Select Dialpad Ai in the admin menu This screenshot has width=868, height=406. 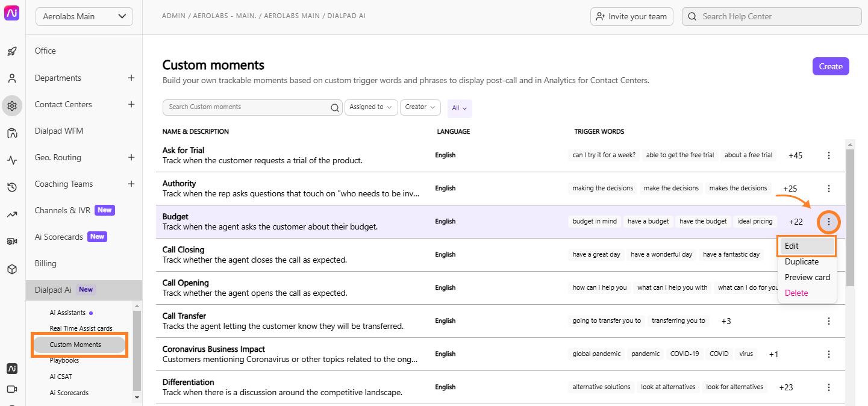coord(84,290)
